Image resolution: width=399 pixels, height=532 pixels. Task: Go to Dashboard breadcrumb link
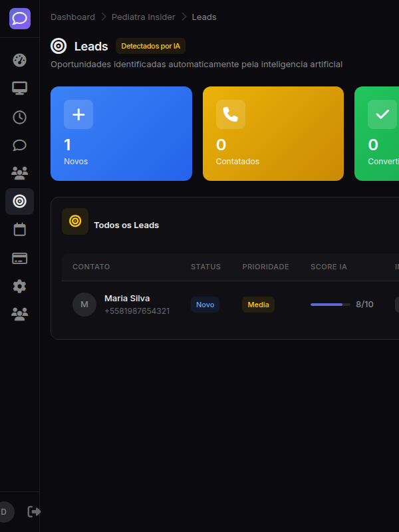click(72, 17)
